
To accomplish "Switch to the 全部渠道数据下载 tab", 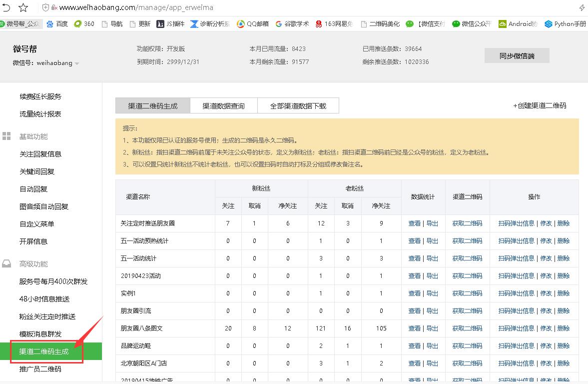I will coord(298,106).
